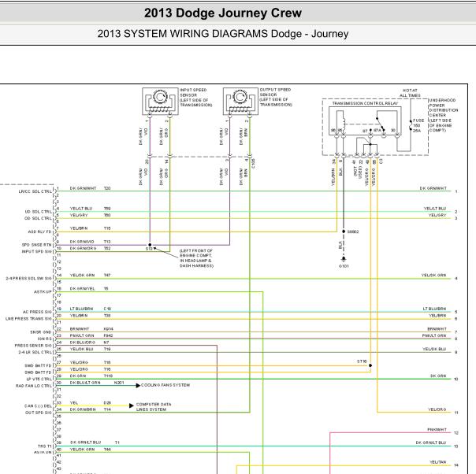Click 'UD SOL CTRL' pin label

tap(39, 212)
